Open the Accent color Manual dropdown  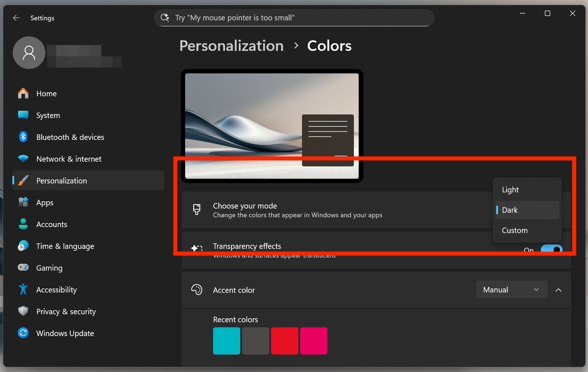pos(511,290)
